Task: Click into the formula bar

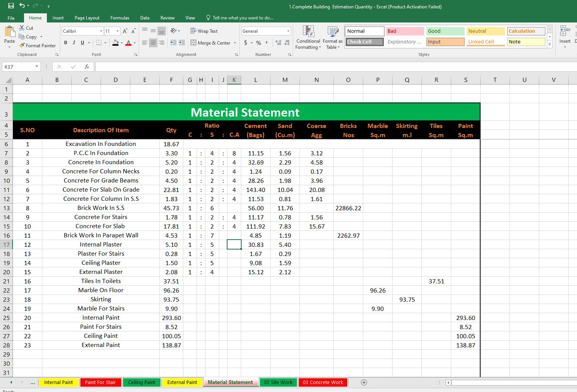Action: click(335, 67)
